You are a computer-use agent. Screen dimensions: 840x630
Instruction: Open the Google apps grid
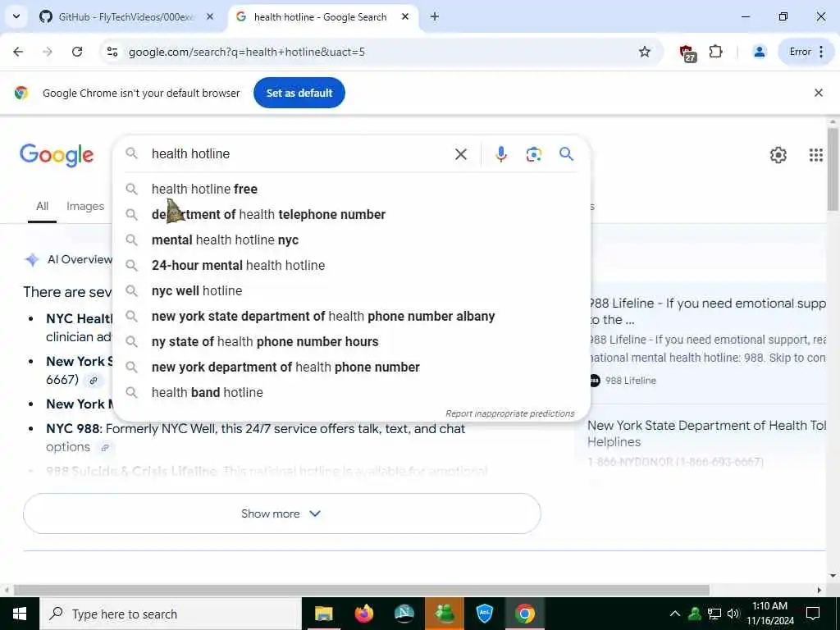(816, 155)
